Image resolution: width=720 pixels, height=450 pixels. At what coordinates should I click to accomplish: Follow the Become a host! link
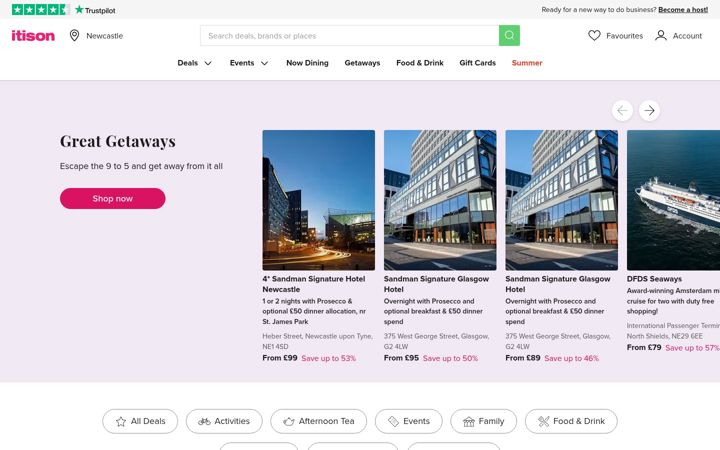(683, 10)
